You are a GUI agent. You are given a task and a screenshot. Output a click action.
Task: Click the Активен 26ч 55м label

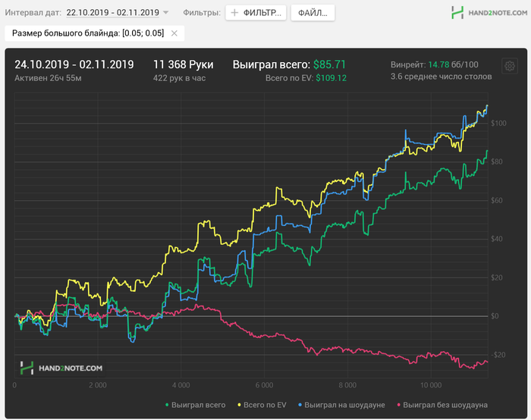(48, 78)
